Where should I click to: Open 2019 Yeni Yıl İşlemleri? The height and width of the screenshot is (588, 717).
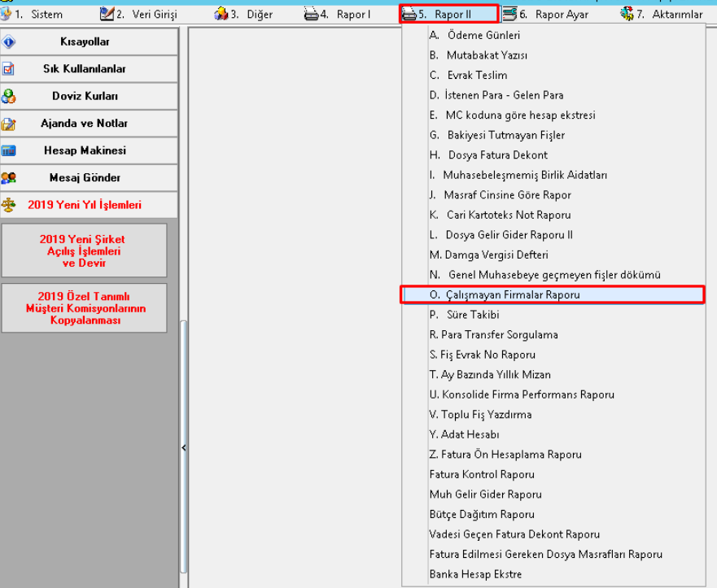89,205
